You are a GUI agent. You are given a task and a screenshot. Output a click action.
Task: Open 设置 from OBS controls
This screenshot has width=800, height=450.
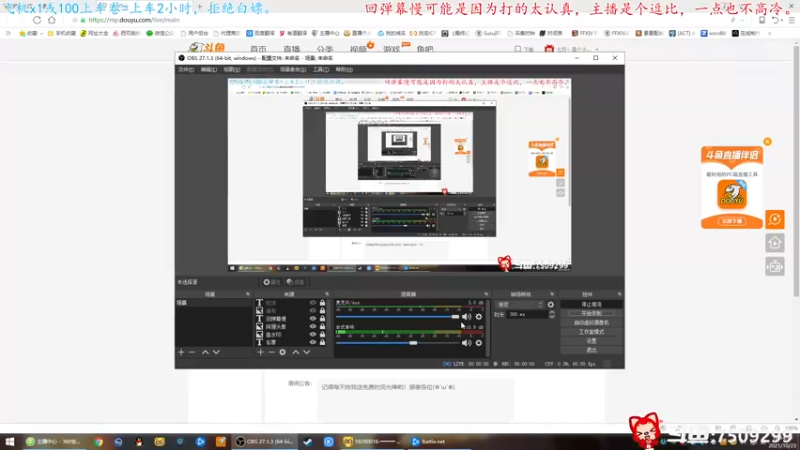click(x=591, y=341)
